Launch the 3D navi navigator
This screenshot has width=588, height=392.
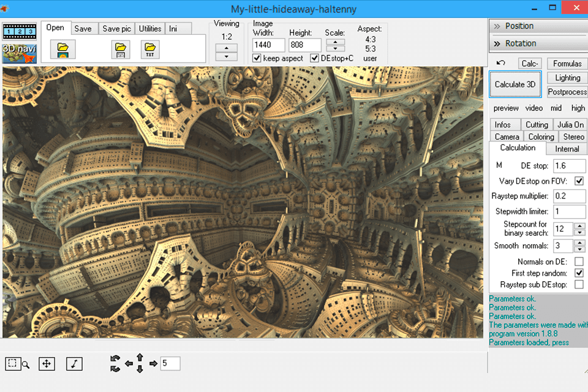pyautogui.click(x=20, y=52)
